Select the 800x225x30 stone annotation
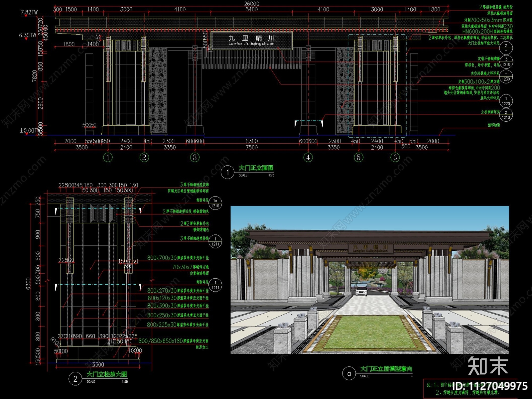 pyautogui.click(x=178, y=325)
